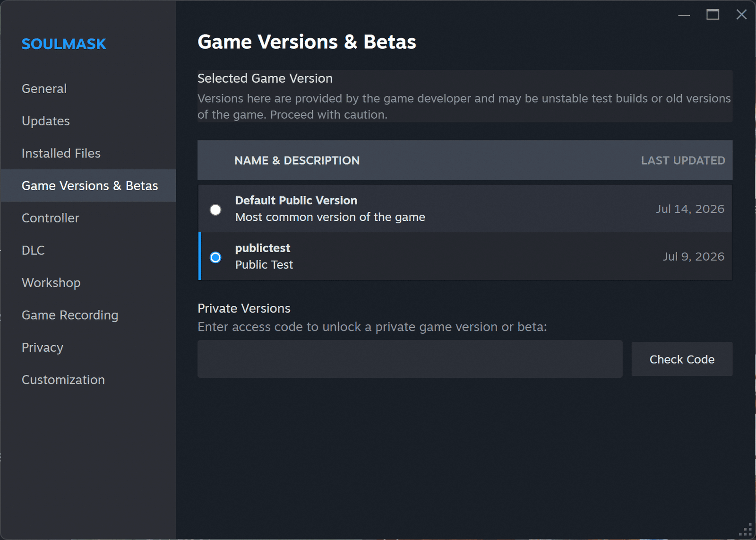The height and width of the screenshot is (540, 756).
Task: Select the Default Public Version radio button
Action: pyautogui.click(x=215, y=209)
